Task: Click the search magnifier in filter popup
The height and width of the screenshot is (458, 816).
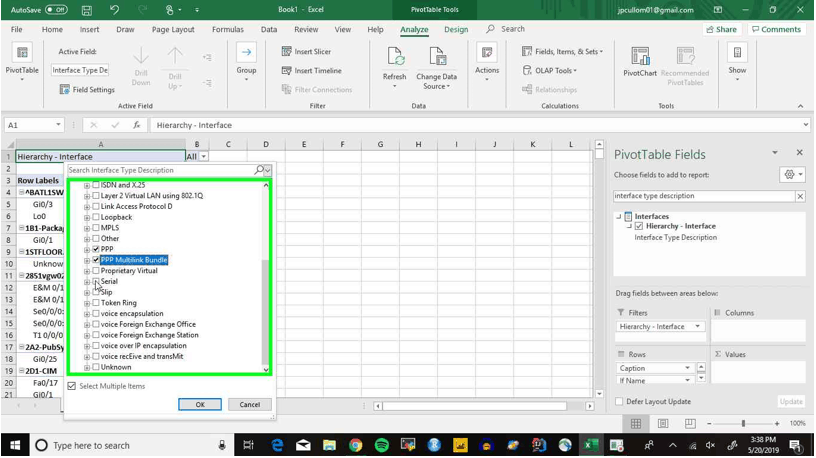Action: pyautogui.click(x=259, y=170)
